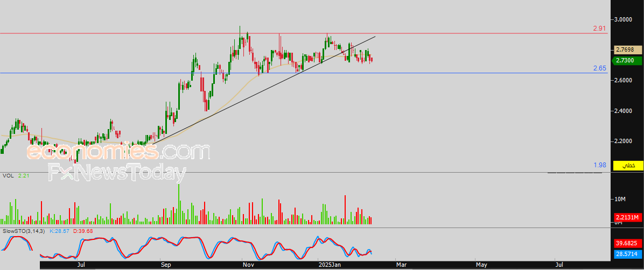644x270 pixels.
Task: Click the 10M volume axis label
Action: [620, 200]
